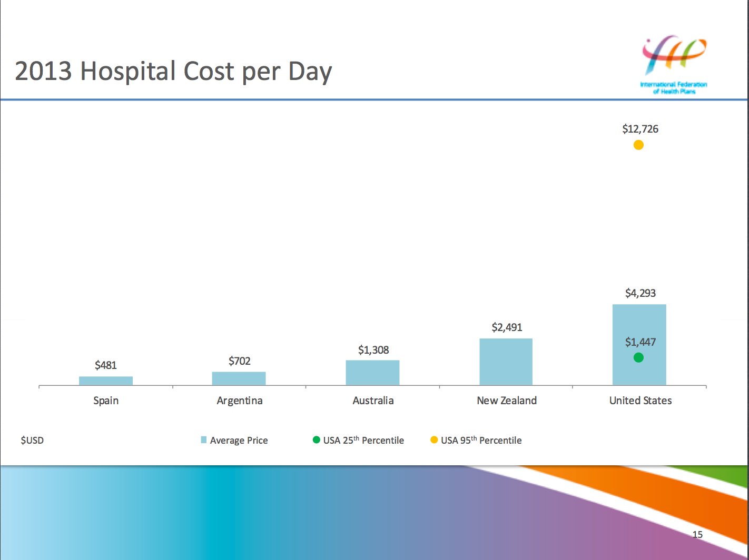Click the yellow USA 95th percentile dot on chart
This screenshot has height=560, width=749.
coord(638,145)
